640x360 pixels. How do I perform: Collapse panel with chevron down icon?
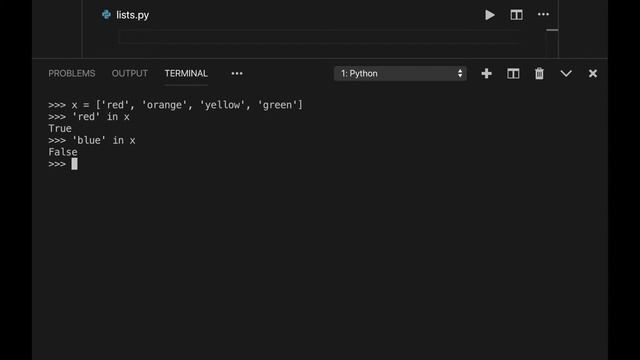pos(566,73)
